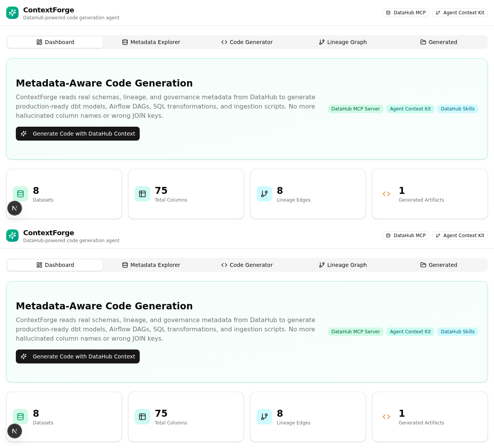Click the Lineage Graph branch icon in the upper tab bar

pyautogui.click(x=322, y=42)
